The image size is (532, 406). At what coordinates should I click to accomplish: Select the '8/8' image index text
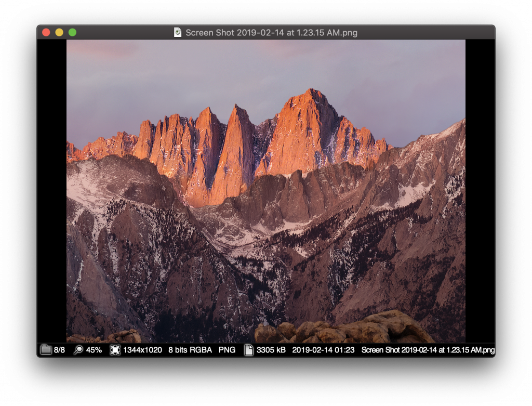(59, 350)
